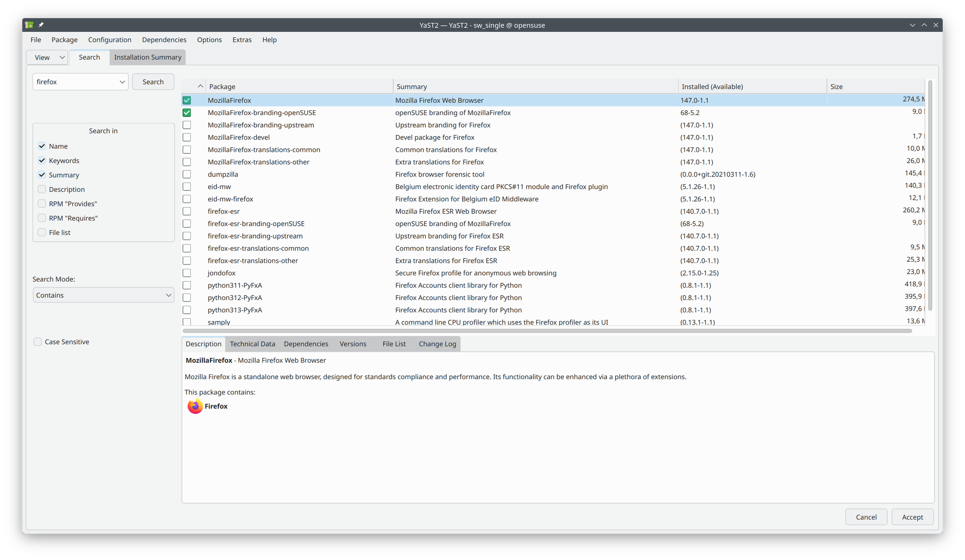Click status icon of MozillaFirefox-branding-openSUSE
This screenshot has height=560, width=965.
(187, 113)
